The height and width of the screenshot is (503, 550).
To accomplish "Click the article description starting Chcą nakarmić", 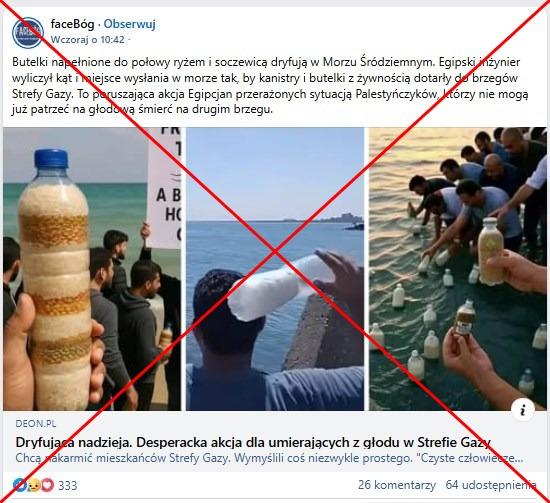I will (269, 458).
